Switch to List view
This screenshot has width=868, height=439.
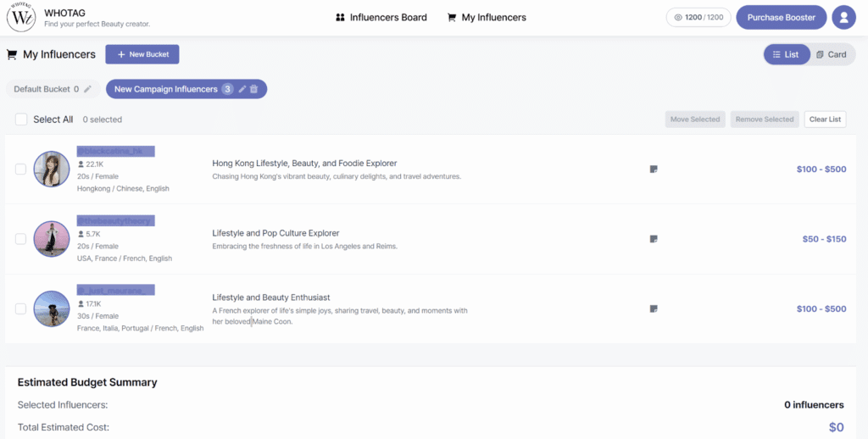pyautogui.click(x=786, y=54)
